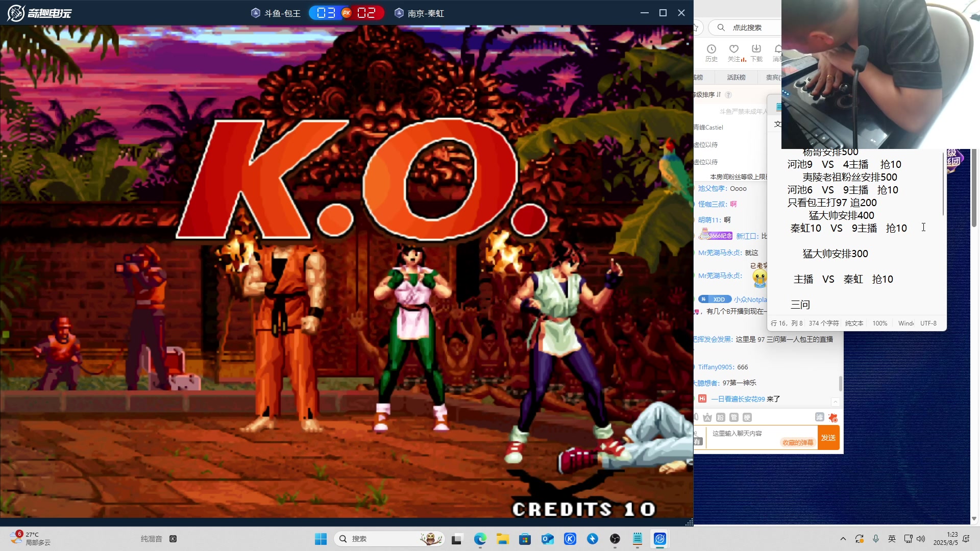Click username 池父包孝 in chat
Screen dimensions: 980x551
pyautogui.click(x=713, y=188)
